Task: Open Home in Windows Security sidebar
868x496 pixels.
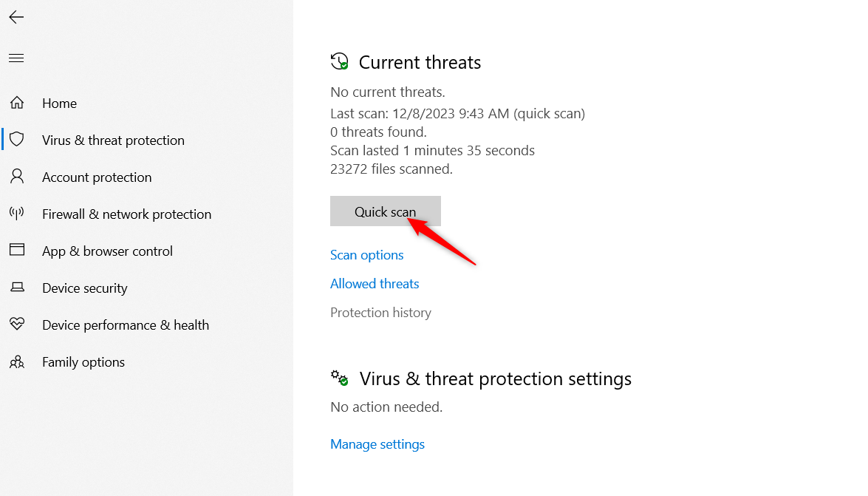Action: click(59, 103)
